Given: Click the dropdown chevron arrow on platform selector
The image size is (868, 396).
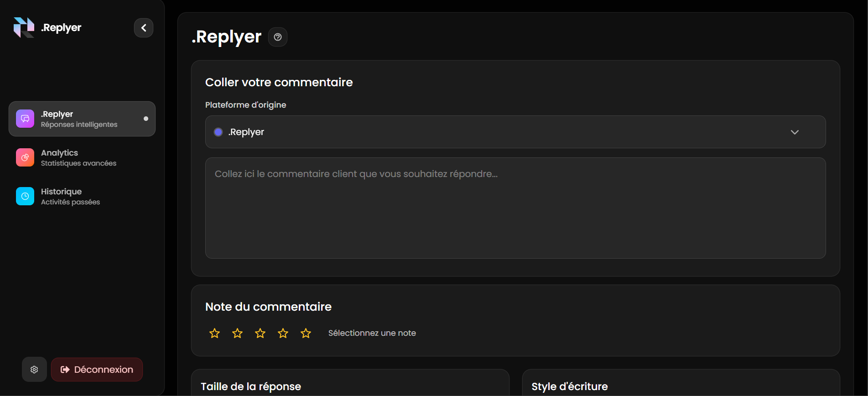Looking at the screenshot, I should point(795,132).
